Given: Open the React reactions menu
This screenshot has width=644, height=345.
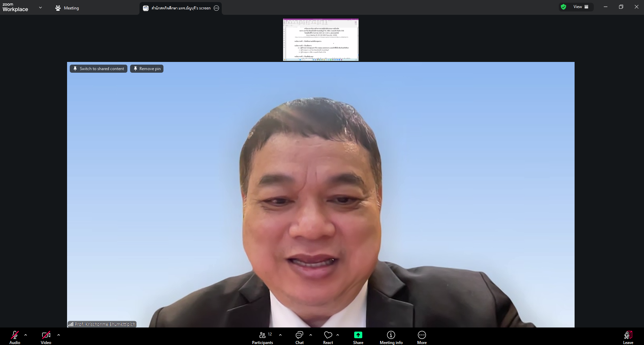Looking at the screenshot, I should (x=328, y=337).
